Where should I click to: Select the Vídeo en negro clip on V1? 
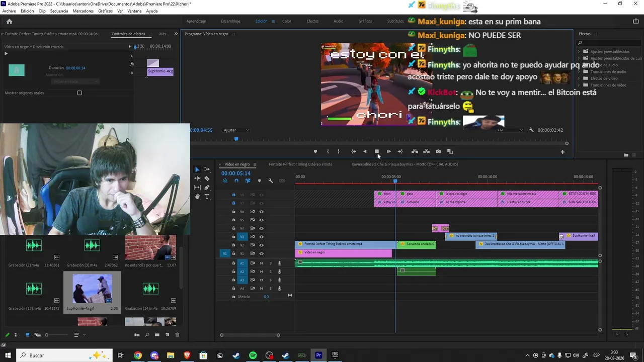pos(343,253)
